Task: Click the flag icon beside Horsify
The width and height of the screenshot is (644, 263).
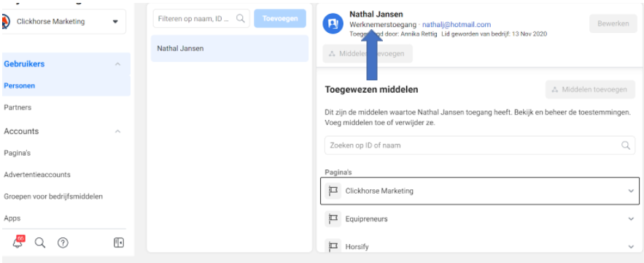Action: click(333, 245)
